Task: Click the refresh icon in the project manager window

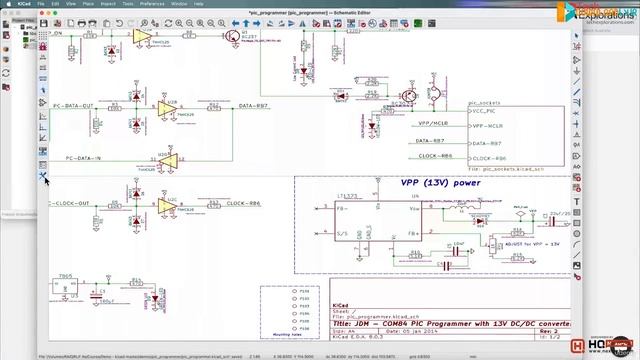Action: 6,73
